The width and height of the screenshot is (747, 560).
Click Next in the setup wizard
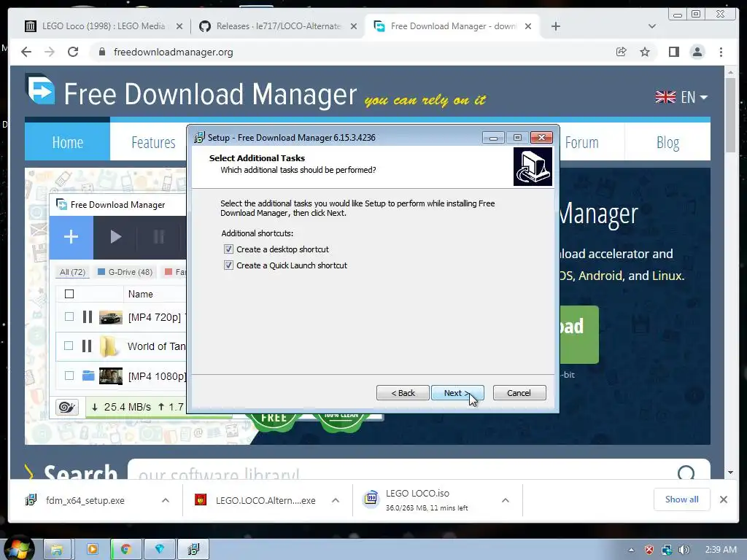point(457,393)
